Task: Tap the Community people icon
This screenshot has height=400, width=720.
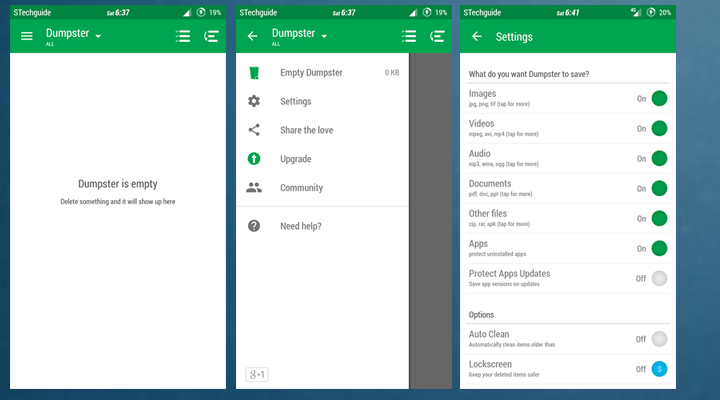Action: click(254, 187)
